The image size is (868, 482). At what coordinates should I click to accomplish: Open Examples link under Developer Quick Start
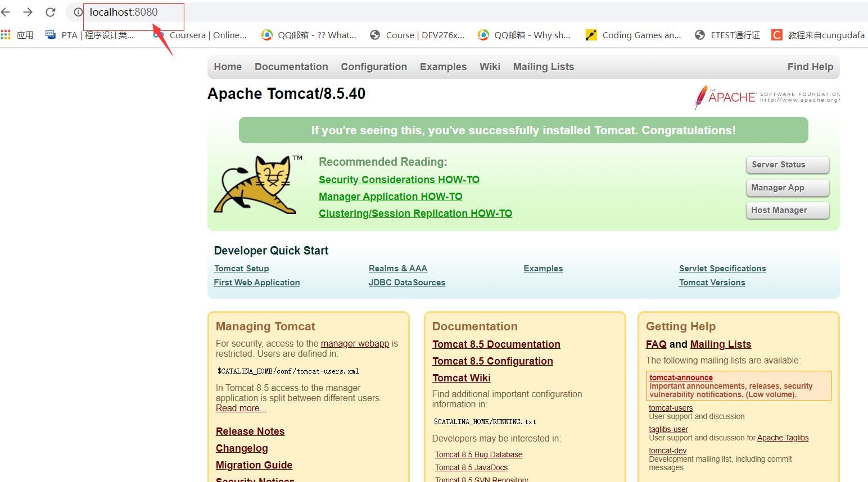pyautogui.click(x=543, y=269)
